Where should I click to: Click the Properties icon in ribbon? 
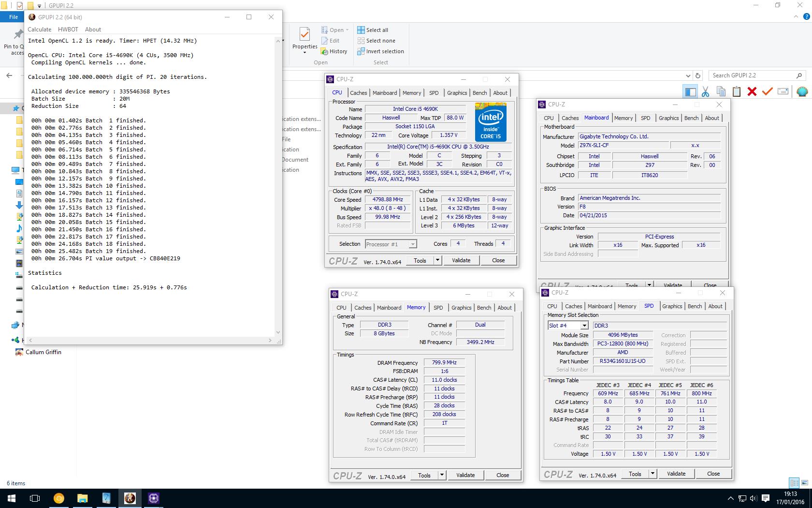tap(304, 35)
